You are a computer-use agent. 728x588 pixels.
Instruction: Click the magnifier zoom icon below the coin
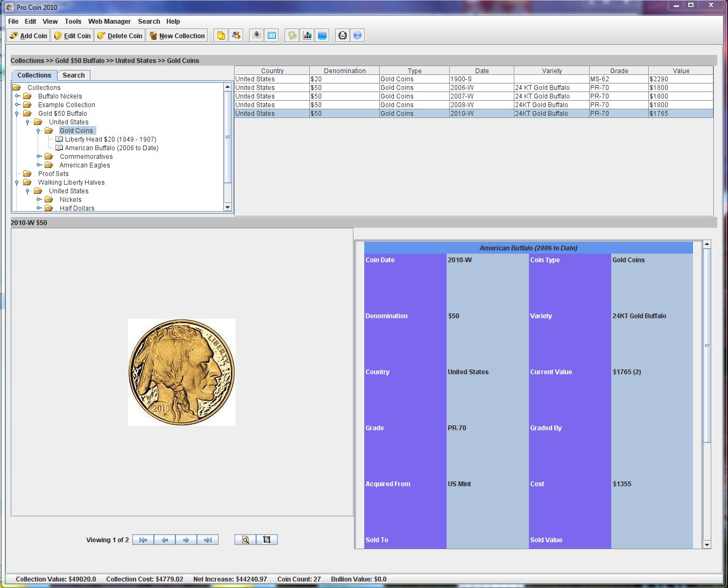click(x=245, y=540)
